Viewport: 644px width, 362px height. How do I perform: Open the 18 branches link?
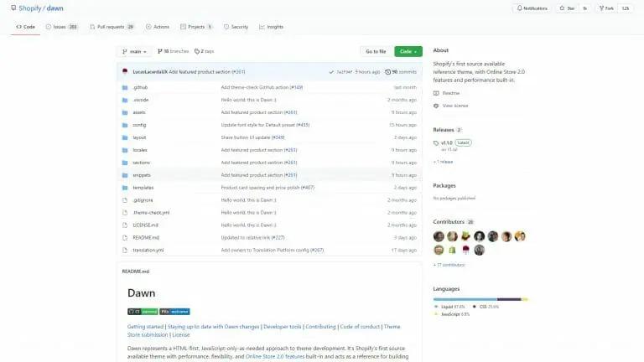(x=174, y=51)
